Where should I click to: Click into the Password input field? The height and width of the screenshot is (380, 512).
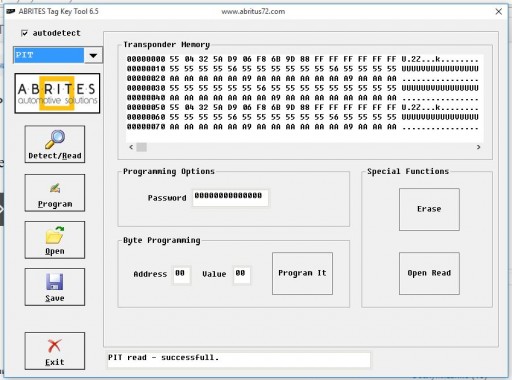(230, 198)
